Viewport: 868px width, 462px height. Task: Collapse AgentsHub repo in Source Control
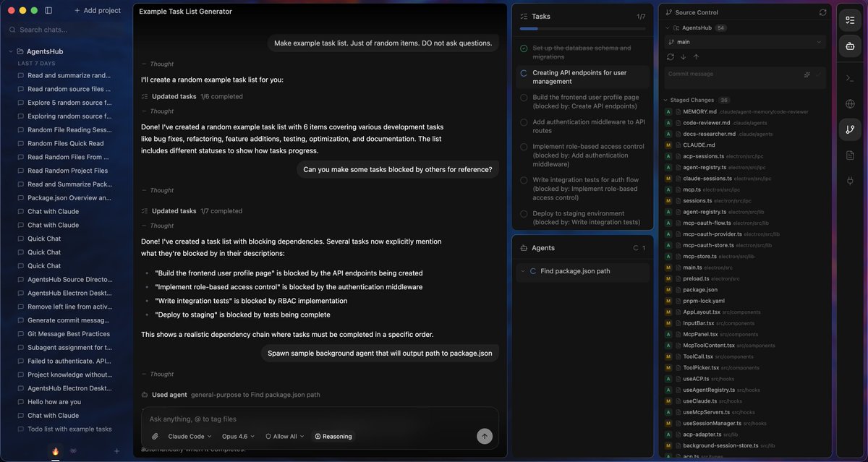pyautogui.click(x=667, y=27)
